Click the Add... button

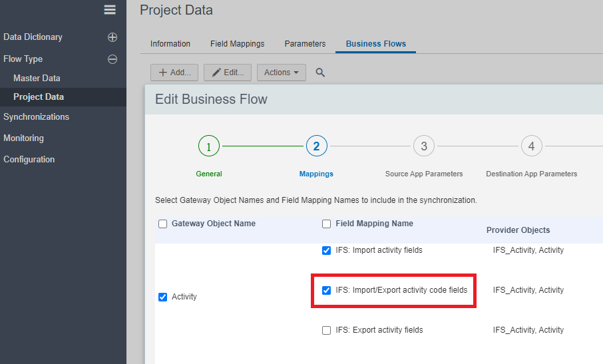[x=174, y=73]
